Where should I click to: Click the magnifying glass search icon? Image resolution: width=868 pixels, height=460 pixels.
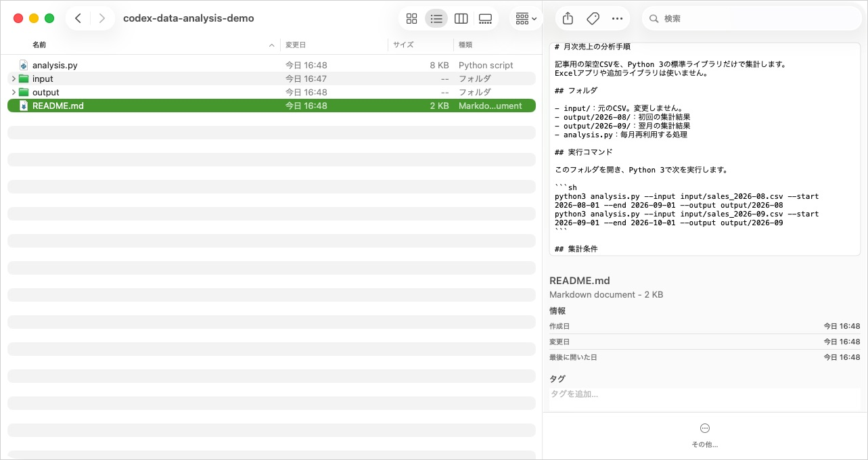pos(654,19)
